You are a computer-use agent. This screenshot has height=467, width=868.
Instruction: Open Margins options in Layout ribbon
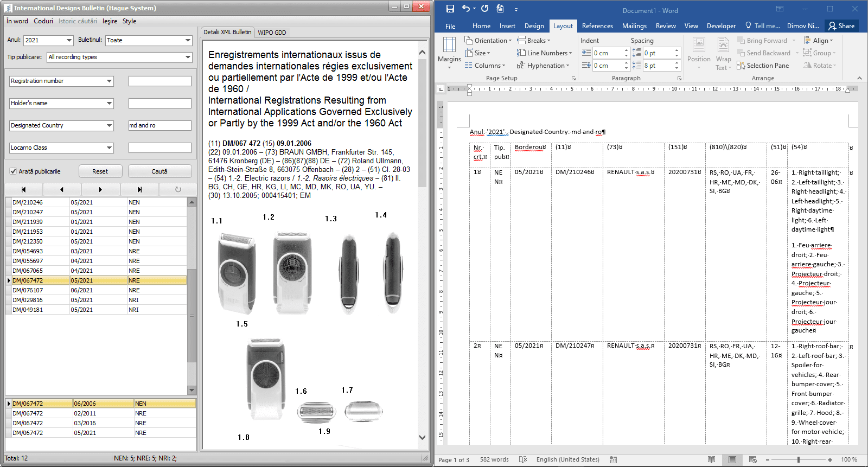pos(449,53)
